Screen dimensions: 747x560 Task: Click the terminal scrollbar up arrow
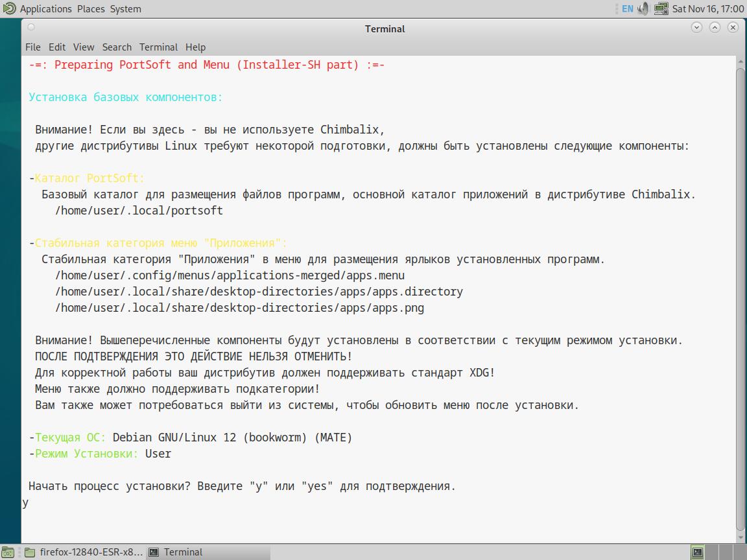(x=741, y=62)
